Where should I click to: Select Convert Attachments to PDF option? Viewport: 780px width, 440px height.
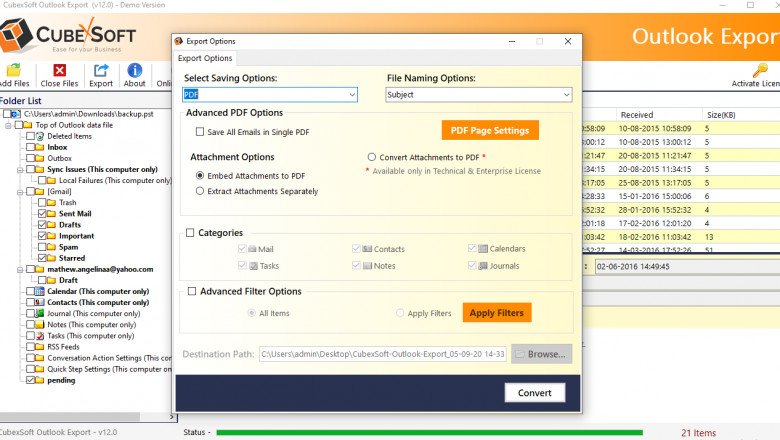(372, 157)
